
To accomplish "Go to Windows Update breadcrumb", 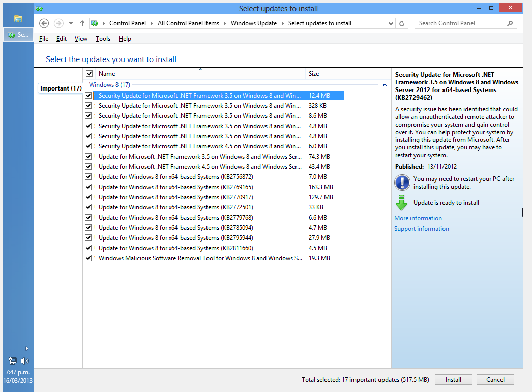I will [254, 23].
